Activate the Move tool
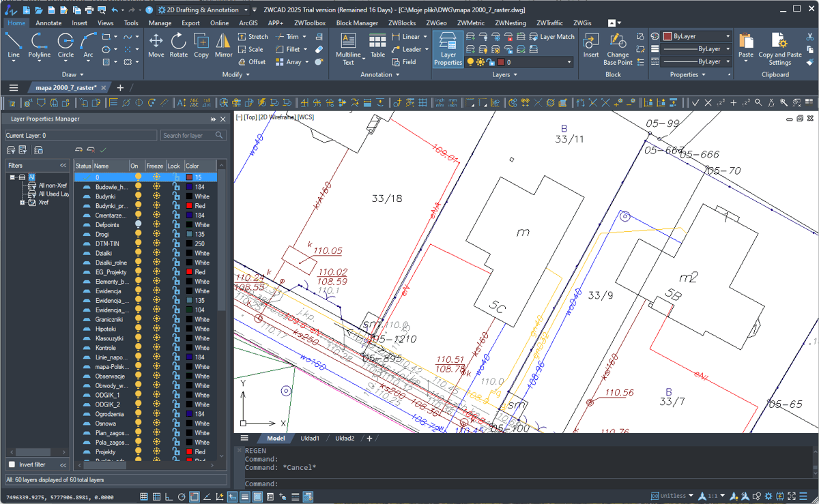Viewport: 819px width, 504px height. [x=156, y=45]
